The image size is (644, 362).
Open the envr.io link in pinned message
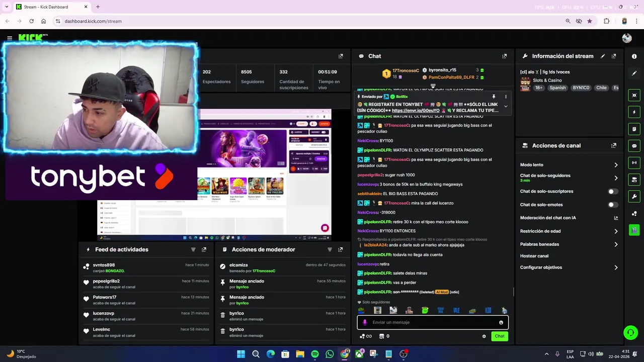416,111
